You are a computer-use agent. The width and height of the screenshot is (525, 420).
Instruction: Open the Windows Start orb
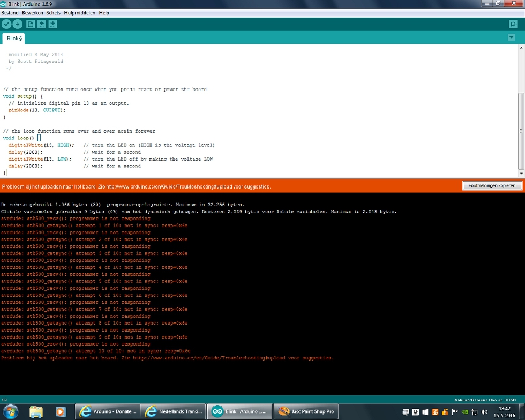click(10, 411)
